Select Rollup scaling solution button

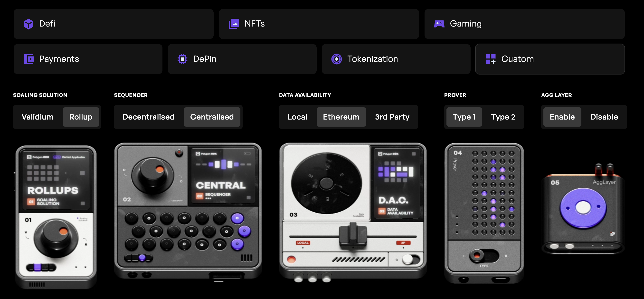(x=80, y=117)
